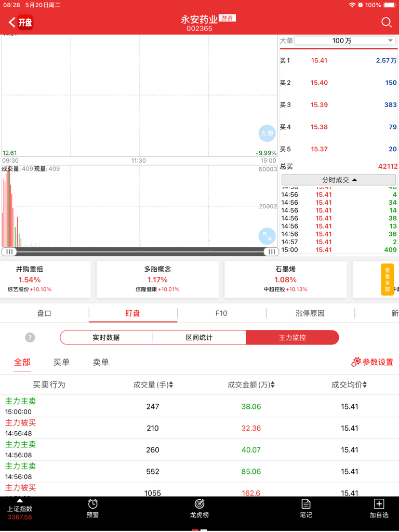Tap 买1 price 15.41 row
Screen dimensions: 399x532
tap(338, 61)
